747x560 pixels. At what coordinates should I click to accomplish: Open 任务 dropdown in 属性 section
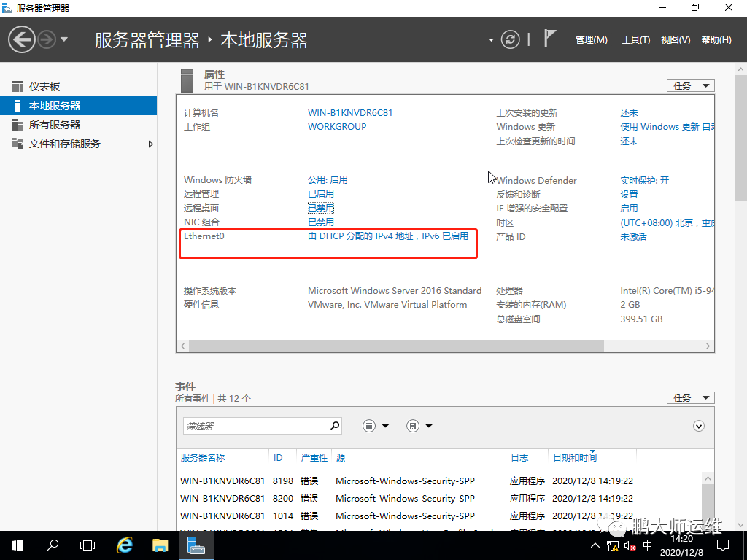pyautogui.click(x=691, y=86)
